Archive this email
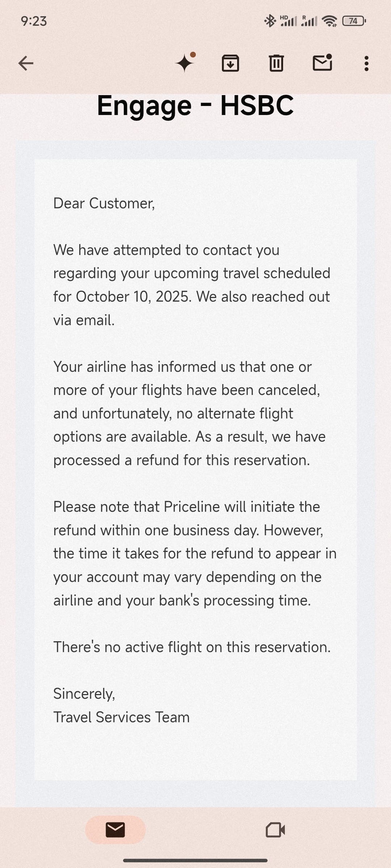The width and height of the screenshot is (391, 868). point(230,63)
